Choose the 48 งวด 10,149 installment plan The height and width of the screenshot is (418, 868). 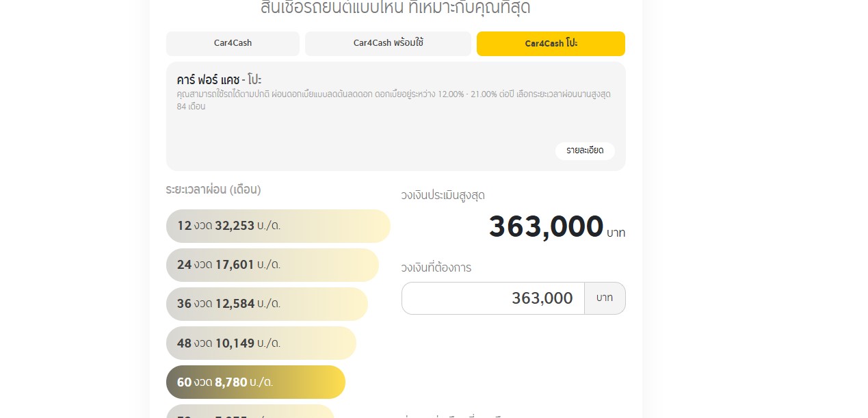point(261,343)
